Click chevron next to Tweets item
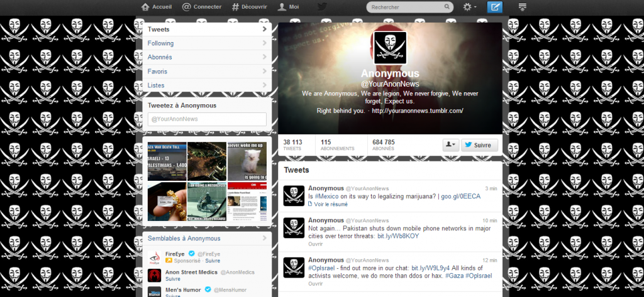This screenshot has height=297, width=644. 265,29
